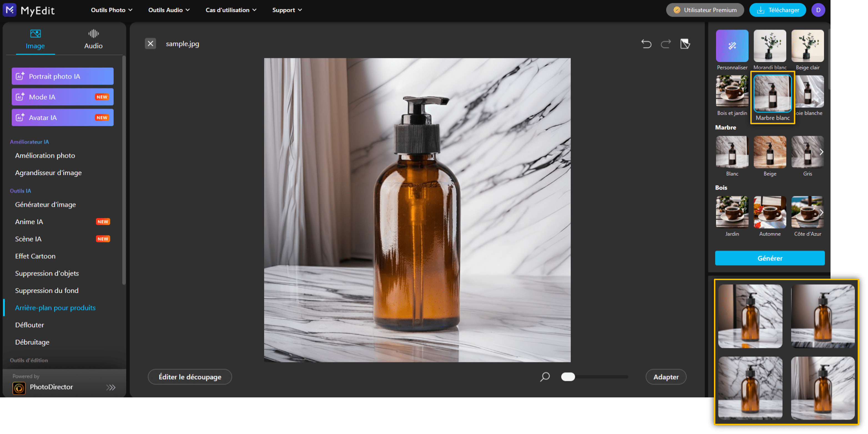868x434 pixels.
Task: Open the user avatar D icon
Action: pyautogui.click(x=818, y=10)
